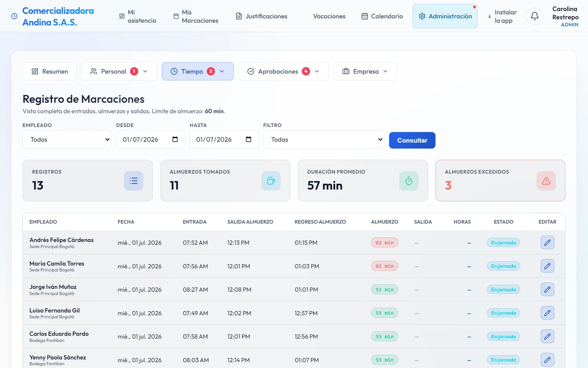This screenshot has height=368, width=588.
Task: Expand the Empresa tab chevron
Action: point(386,71)
